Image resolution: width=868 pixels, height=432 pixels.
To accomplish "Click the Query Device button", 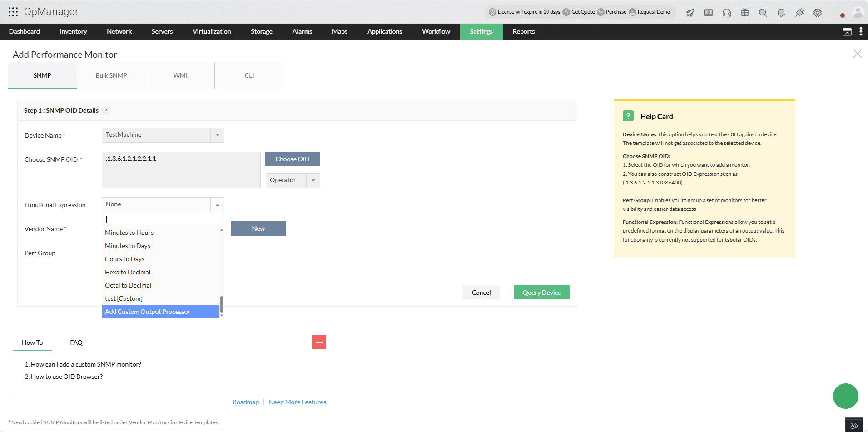I will coord(542,293).
